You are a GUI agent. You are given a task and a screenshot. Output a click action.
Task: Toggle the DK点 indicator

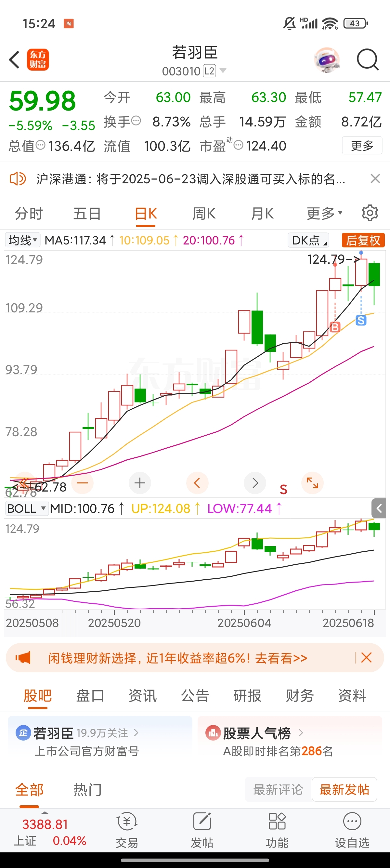coord(308,240)
